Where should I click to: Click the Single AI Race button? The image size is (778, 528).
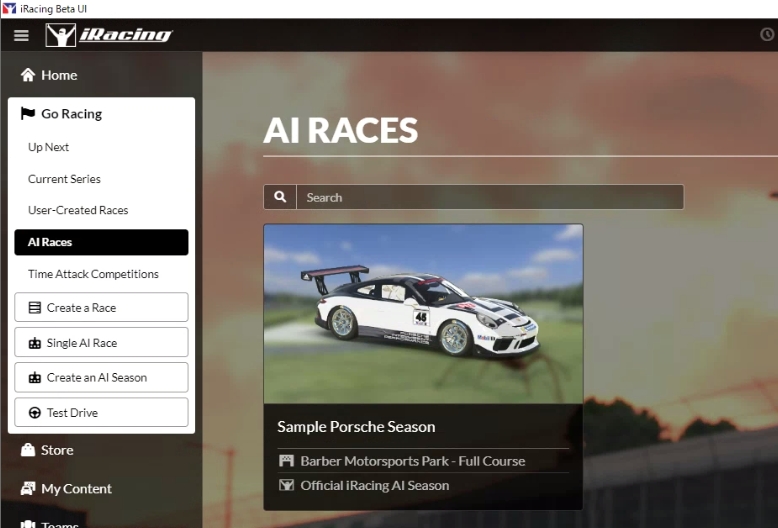click(x=101, y=342)
